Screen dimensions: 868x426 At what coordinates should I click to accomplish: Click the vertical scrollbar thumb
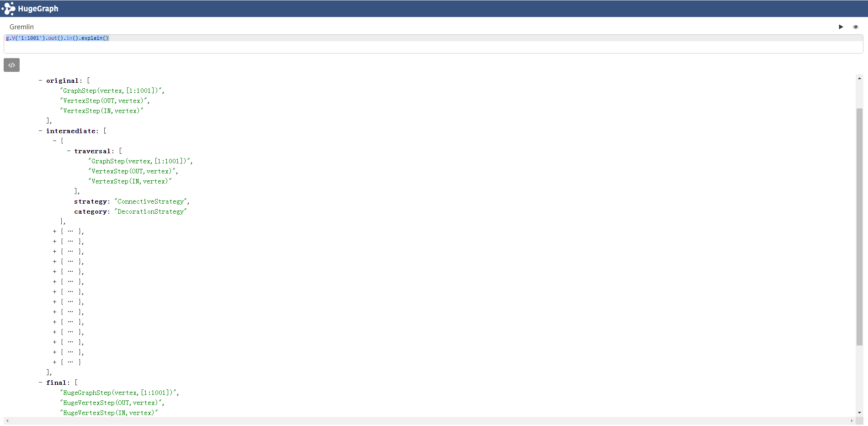(859, 226)
